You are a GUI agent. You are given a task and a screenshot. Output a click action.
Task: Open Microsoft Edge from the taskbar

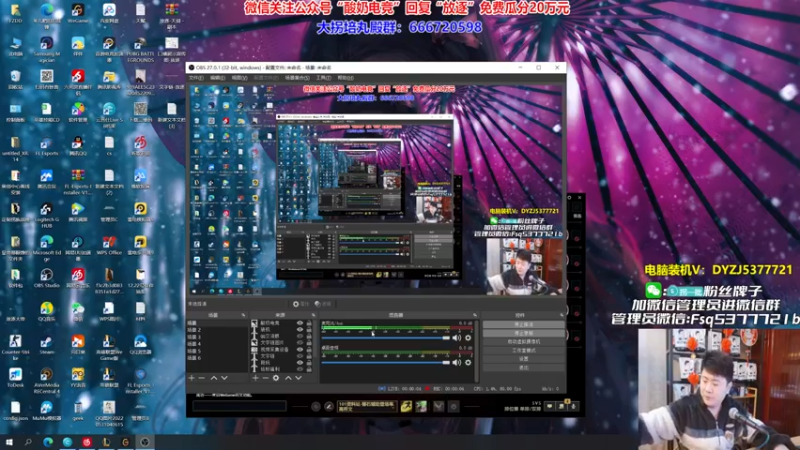(48, 442)
